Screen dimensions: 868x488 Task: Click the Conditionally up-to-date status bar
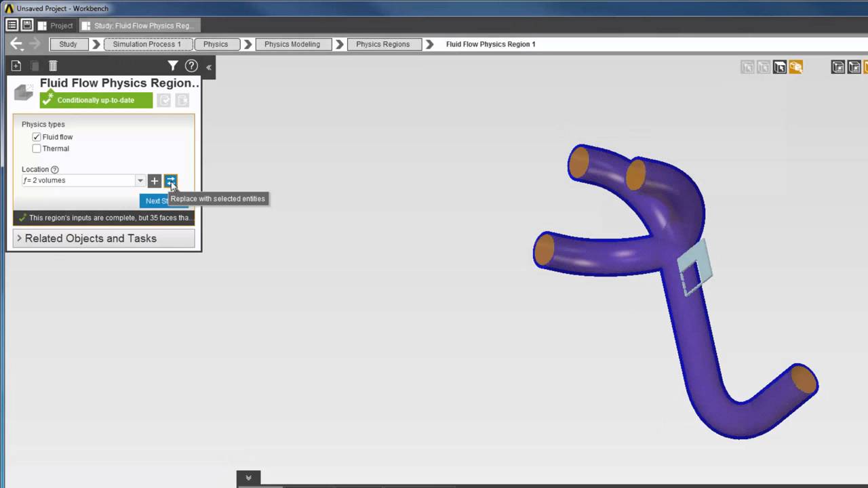click(x=96, y=100)
